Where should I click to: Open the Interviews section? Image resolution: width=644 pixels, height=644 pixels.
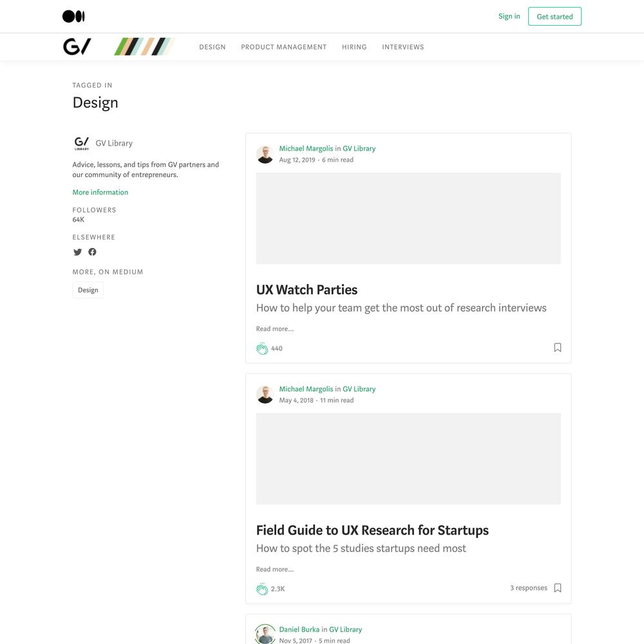click(403, 47)
